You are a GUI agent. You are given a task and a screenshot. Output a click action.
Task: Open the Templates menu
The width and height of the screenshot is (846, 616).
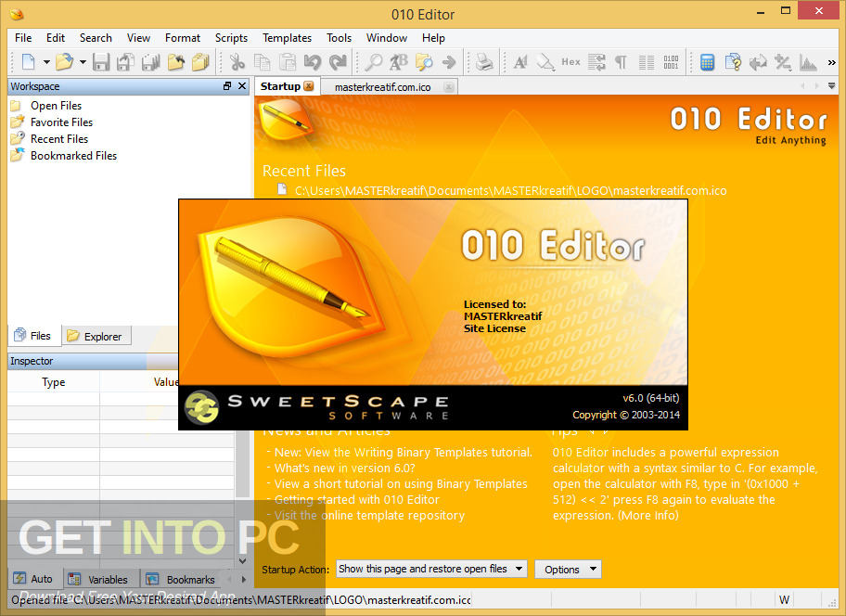pos(287,38)
